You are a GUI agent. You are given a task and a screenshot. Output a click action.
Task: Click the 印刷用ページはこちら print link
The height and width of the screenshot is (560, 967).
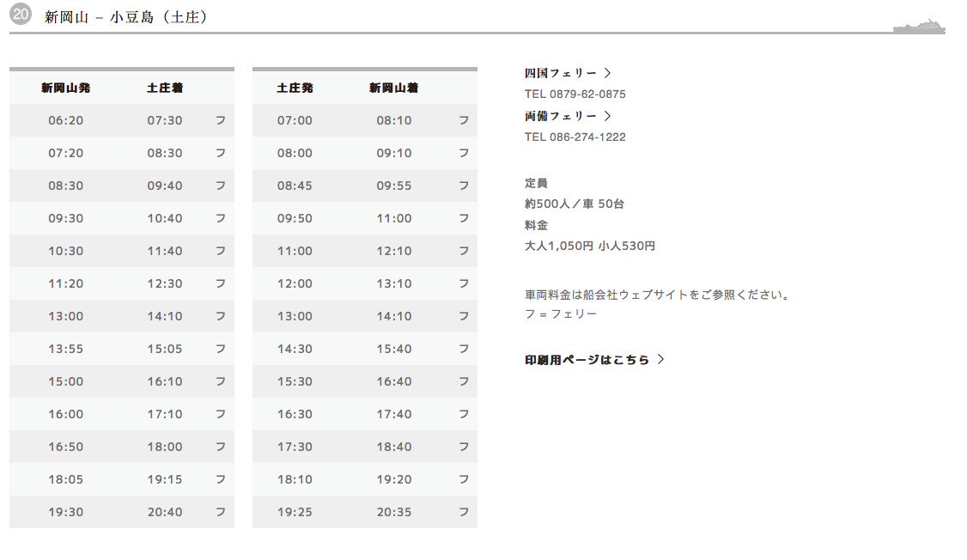[594, 360]
